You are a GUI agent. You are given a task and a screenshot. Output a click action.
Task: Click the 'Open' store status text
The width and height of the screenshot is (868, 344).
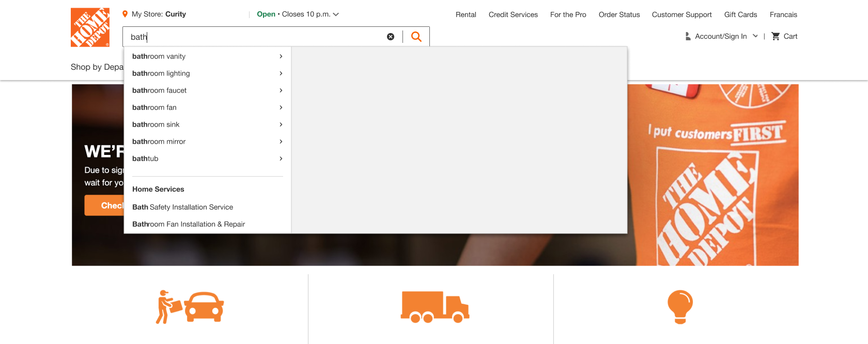(x=266, y=14)
